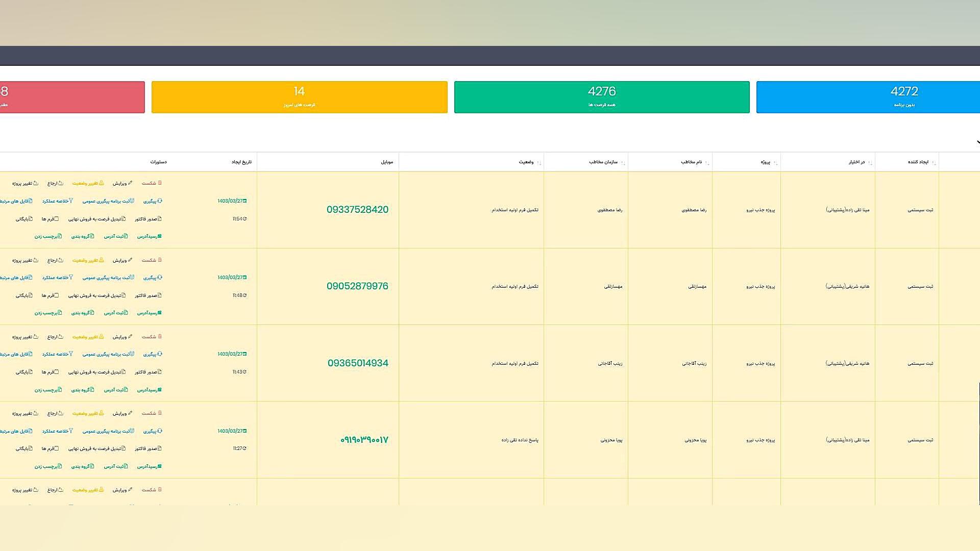Click ثبت برنامه پیگیری عمومی in fourth row

[108, 431]
